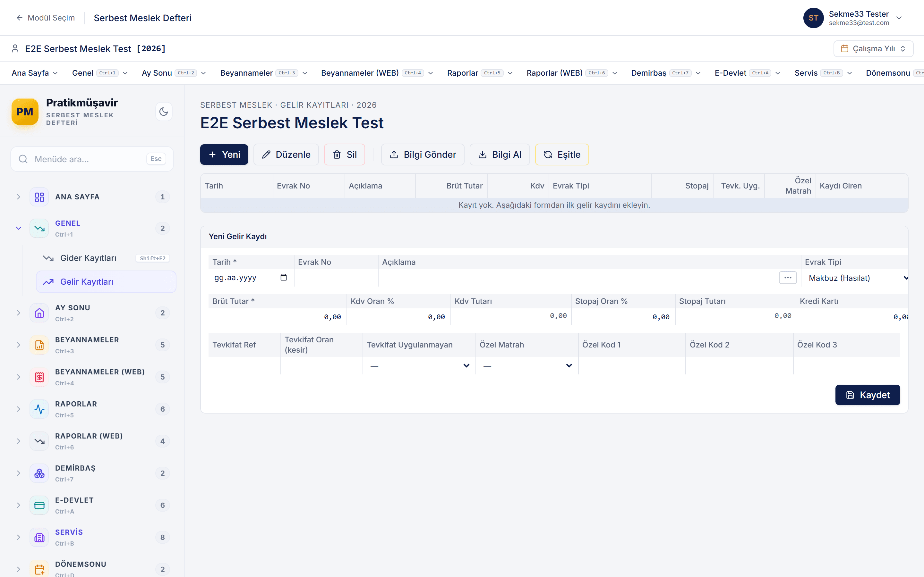The image size is (924, 577).
Task: Focus the Menüde ara search field
Action: pos(92,159)
